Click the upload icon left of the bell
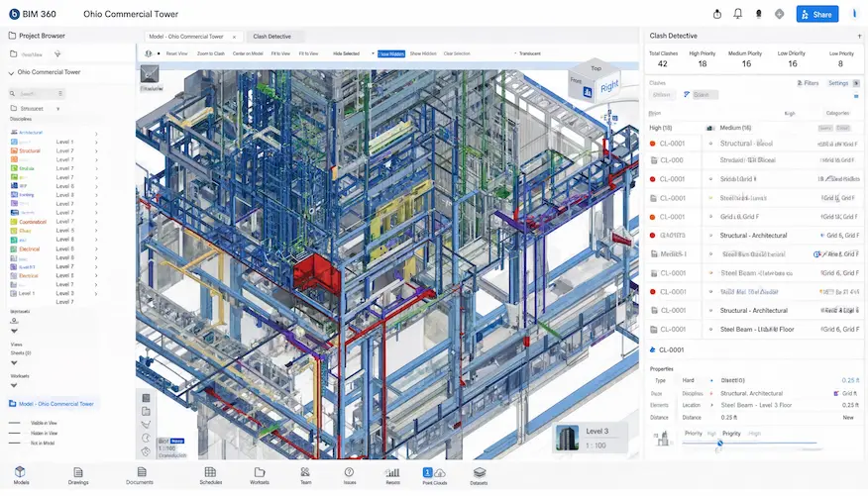868x496 pixels. pos(716,14)
